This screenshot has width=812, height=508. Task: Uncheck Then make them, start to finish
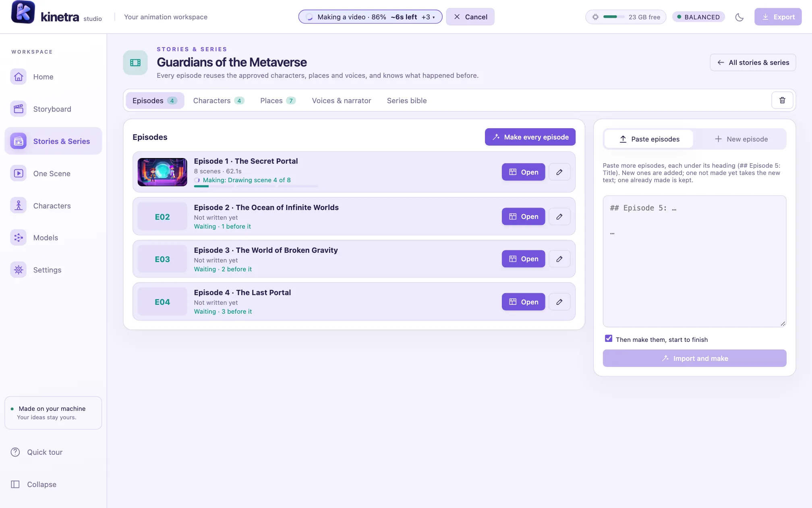click(x=609, y=339)
